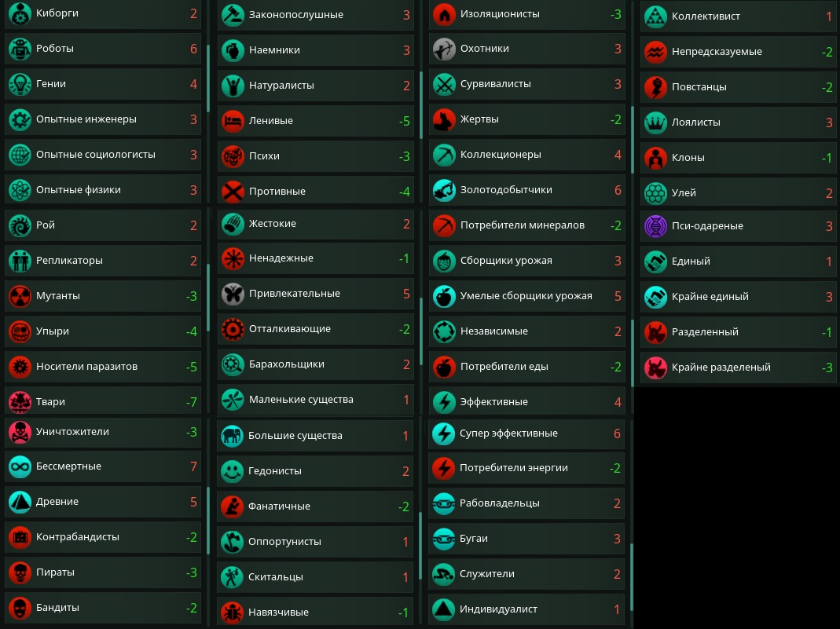Screen dimensions: 840x629
Task: Click the Пираты skull icon
Action: coord(20,572)
